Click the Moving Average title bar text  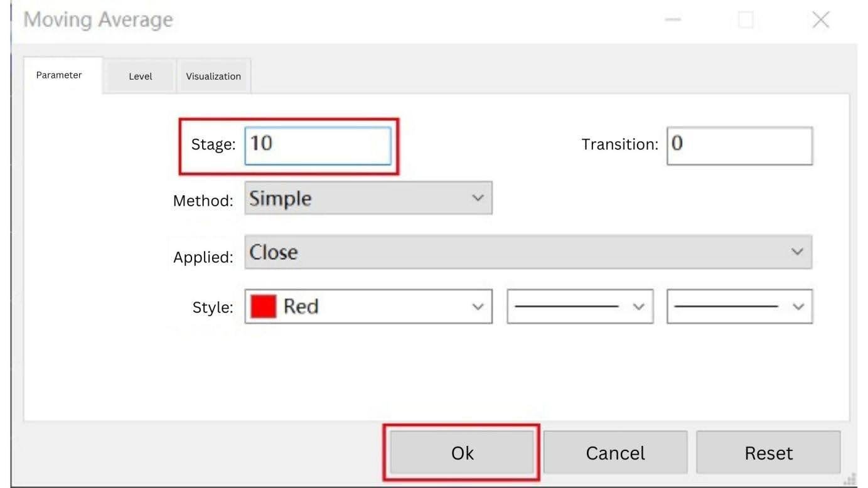coord(99,20)
